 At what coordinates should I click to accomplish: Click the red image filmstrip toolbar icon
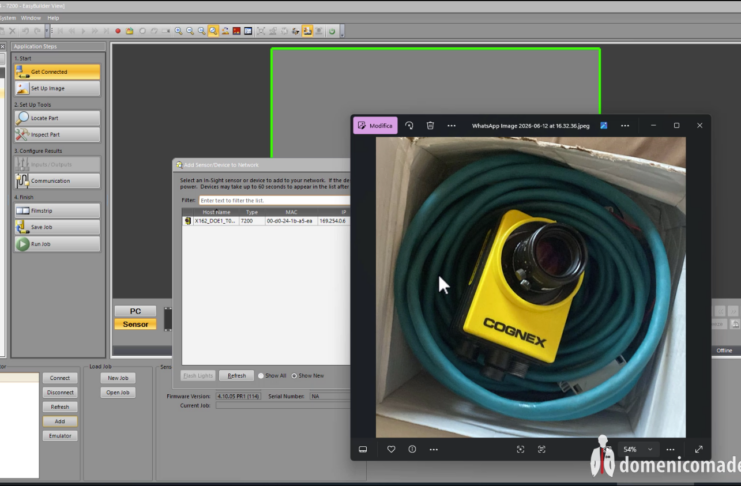pos(236,31)
